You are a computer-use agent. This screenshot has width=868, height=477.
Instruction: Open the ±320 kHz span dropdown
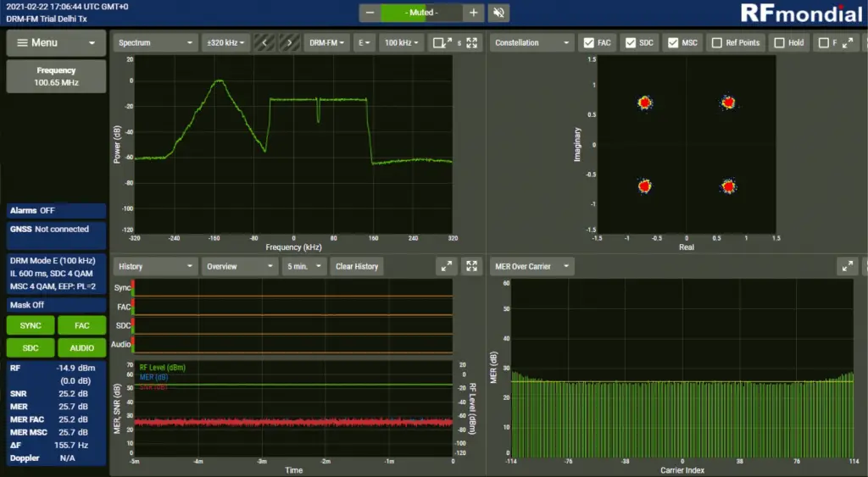(x=226, y=42)
